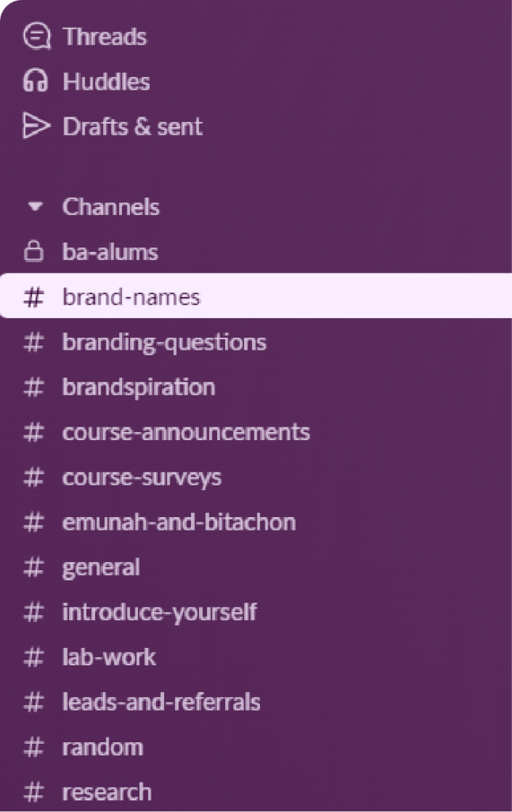Open the branding-questions channel
The width and height of the screenshot is (512, 812).
[164, 343]
